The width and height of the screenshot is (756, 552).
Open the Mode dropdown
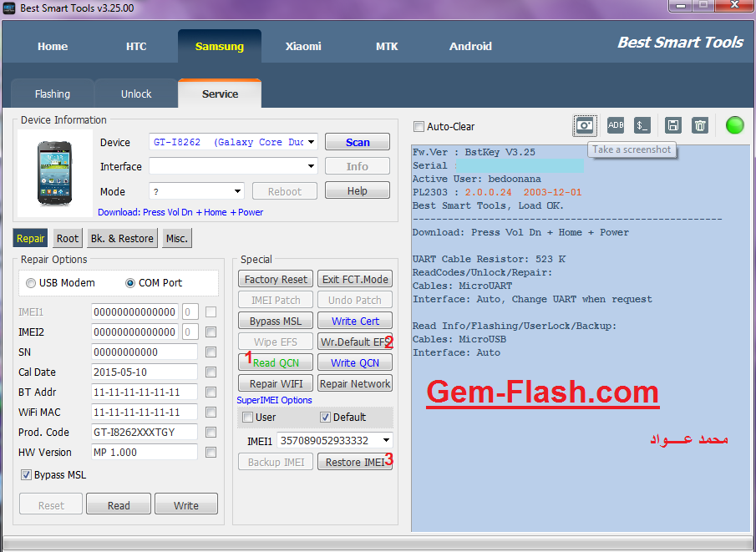coord(238,191)
